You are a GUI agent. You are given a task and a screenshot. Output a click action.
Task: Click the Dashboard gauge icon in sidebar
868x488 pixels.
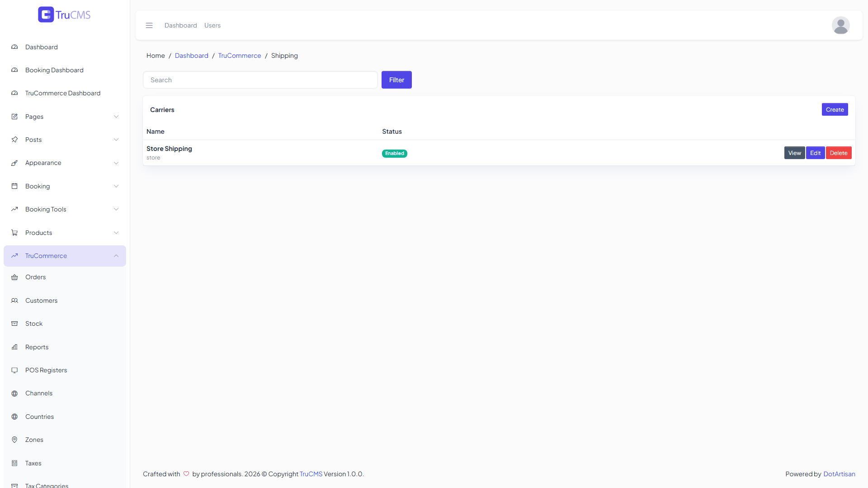click(14, 47)
